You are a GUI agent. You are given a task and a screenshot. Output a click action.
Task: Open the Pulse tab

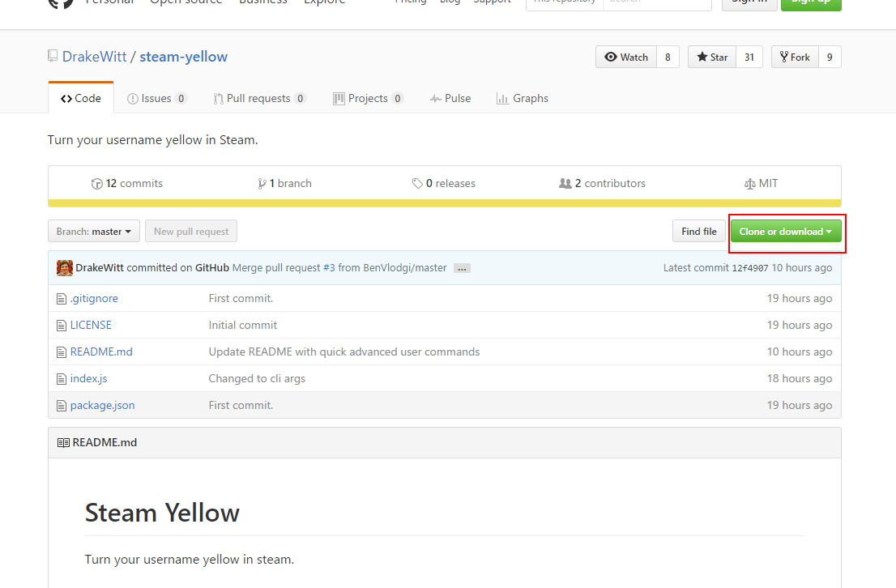tap(450, 98)
